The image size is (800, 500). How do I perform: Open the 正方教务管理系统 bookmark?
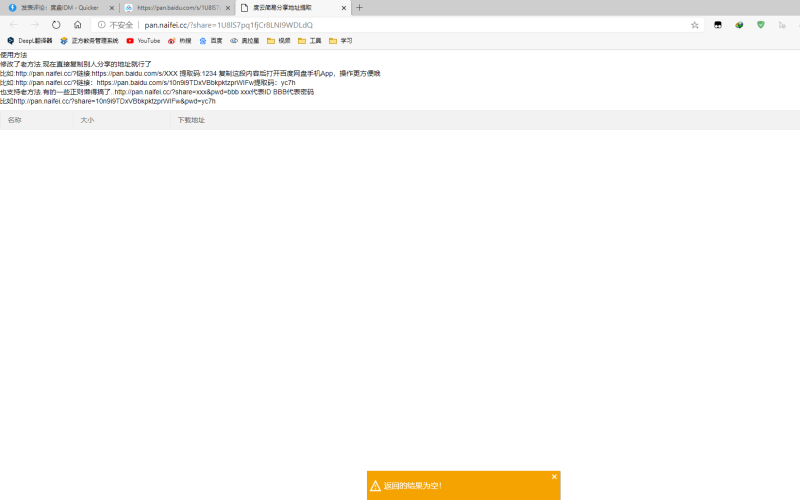(89, 41)
